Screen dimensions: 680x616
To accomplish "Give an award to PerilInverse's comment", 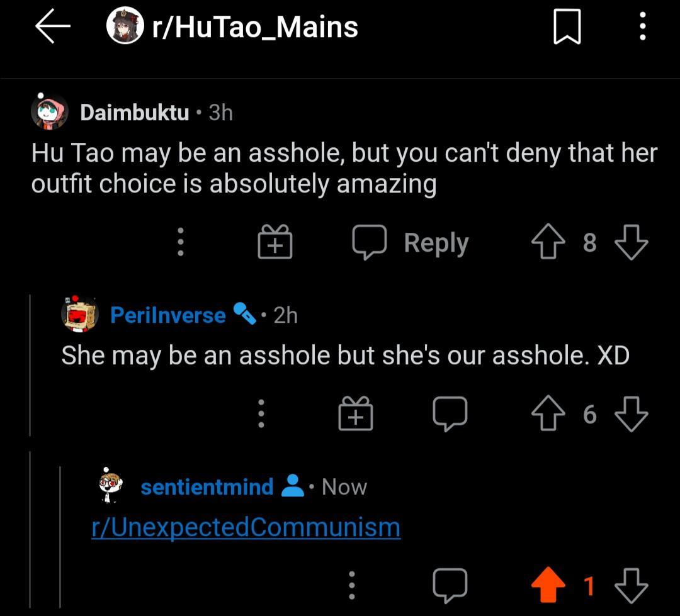I will [355, 413].
